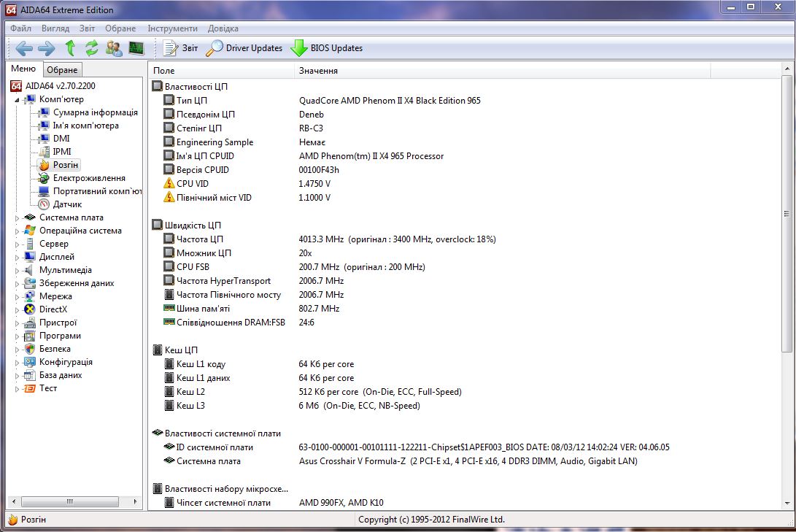Go forward with the right arrow icon

(47, 48)
